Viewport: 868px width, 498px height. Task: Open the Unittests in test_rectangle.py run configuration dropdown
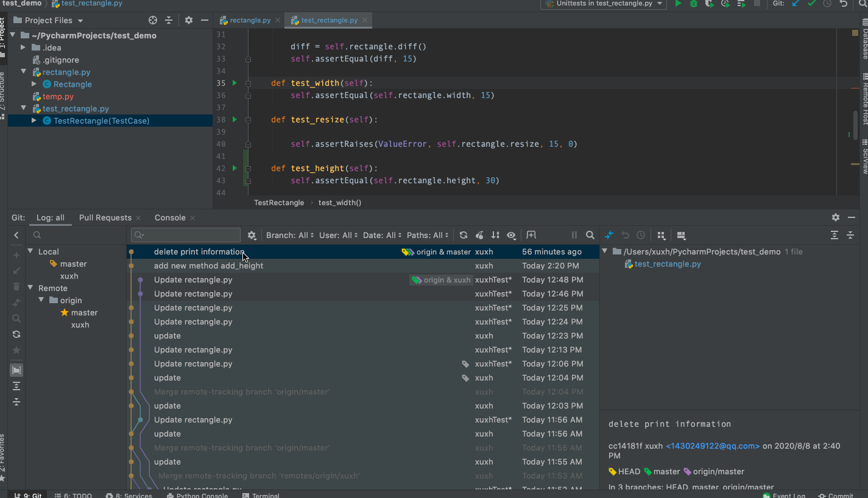pos(604,4)
